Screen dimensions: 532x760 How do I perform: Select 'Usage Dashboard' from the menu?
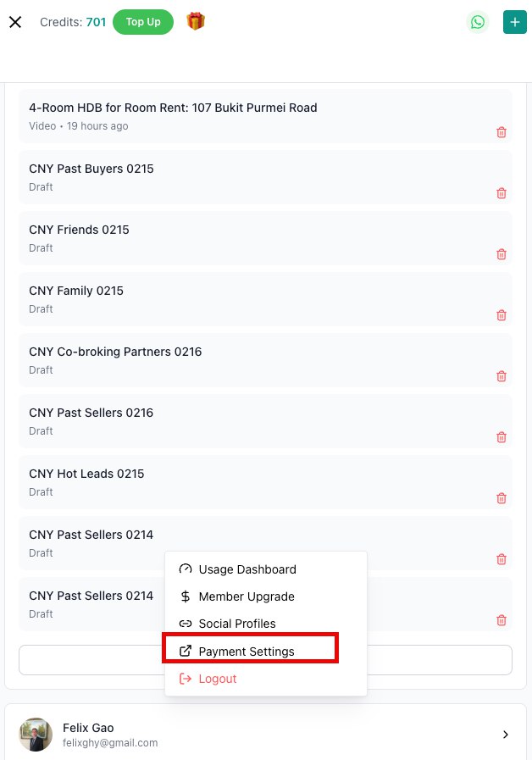(247, 569)
